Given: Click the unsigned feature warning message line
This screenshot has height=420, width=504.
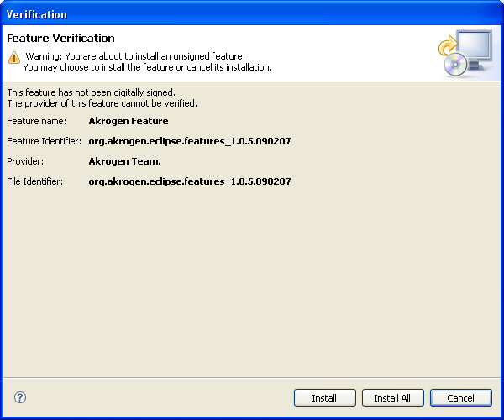Looking at the screenshot, I should (135, 56).
